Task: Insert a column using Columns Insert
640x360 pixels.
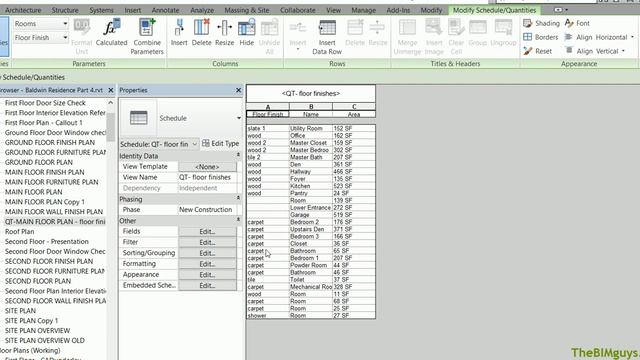Action: pyautogui.click(x=179, y=27)
